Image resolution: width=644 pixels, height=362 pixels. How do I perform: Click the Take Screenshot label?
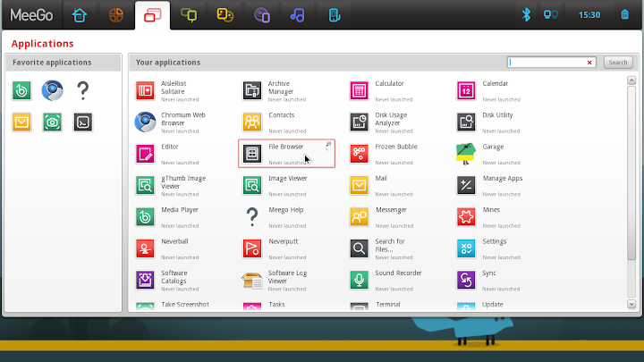[185, 305]
